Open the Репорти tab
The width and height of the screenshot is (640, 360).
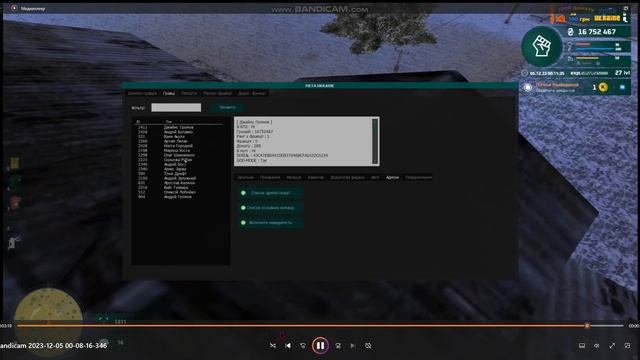click(x=189, y=93)
